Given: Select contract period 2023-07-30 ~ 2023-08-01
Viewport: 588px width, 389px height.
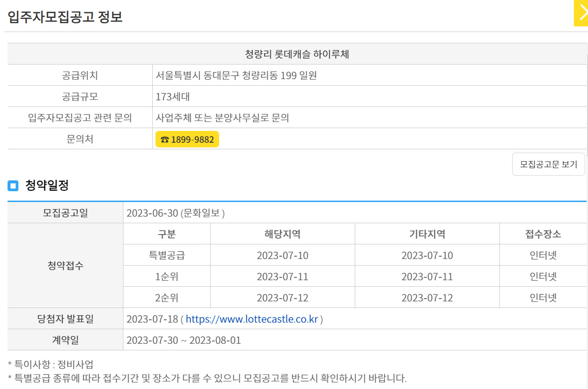Looking at the screenshot, I should pyautogui.click(x=184, y=340).
